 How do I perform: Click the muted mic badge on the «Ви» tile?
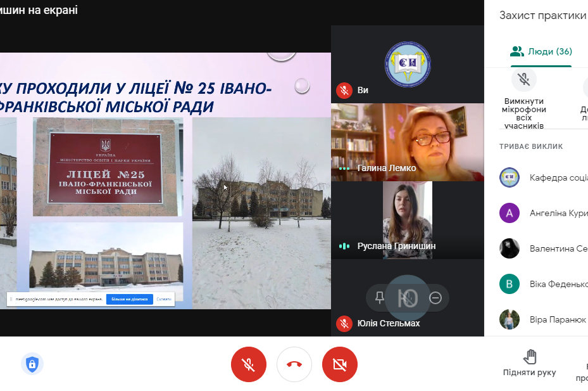pos(344,90)
